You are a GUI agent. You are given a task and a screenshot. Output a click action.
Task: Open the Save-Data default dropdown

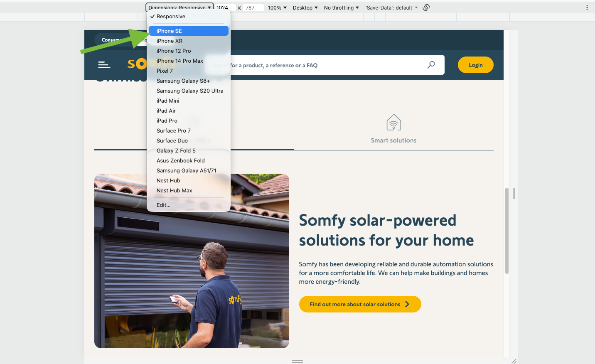[391, 7]
